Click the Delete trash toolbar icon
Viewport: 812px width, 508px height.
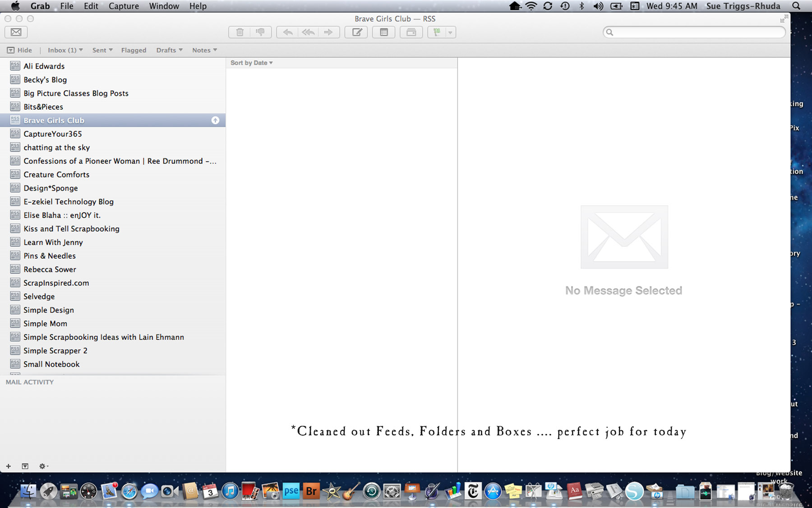tap(240, 32)
